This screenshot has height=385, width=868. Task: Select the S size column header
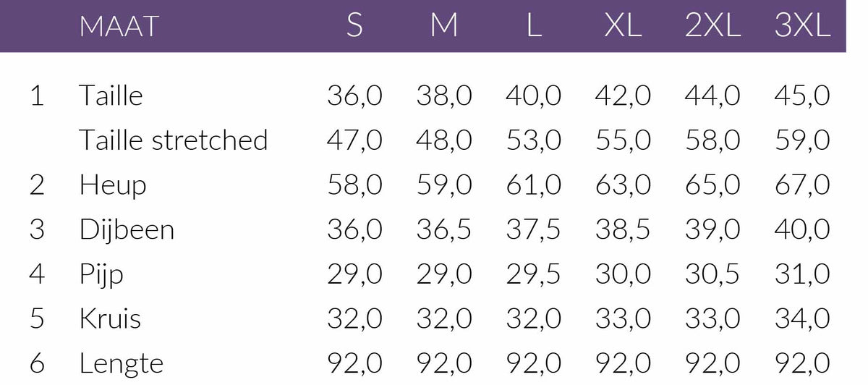point(354,27)
